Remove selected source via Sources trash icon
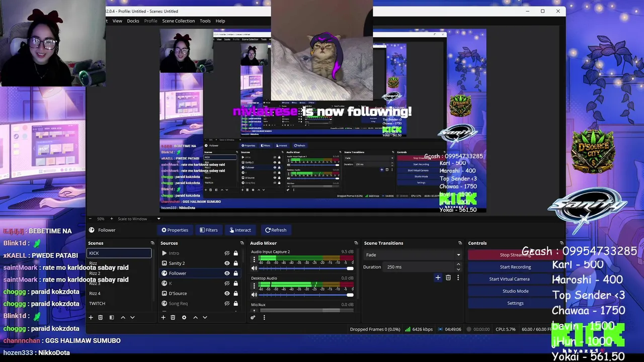644x362 pixels. (x=173, y=317)
